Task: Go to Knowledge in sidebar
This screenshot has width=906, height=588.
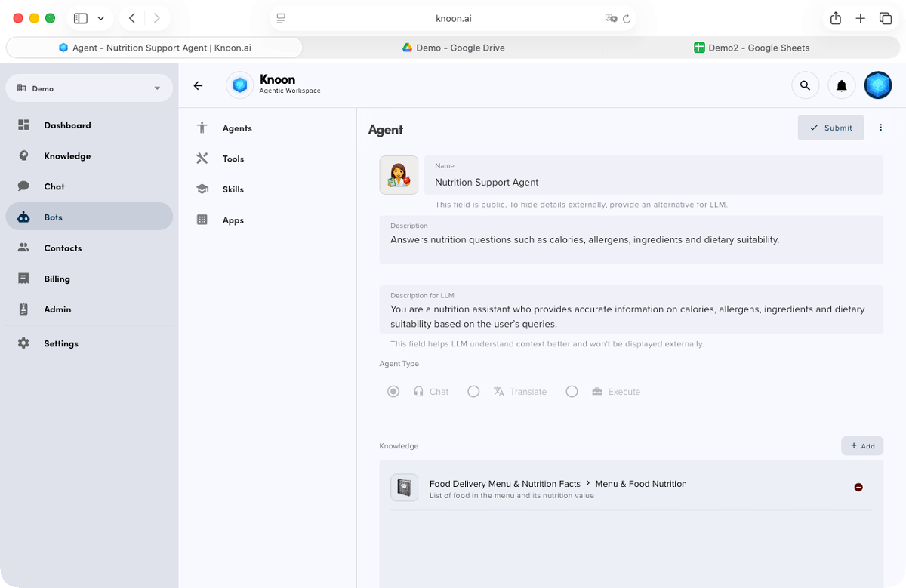Action: 67,156
